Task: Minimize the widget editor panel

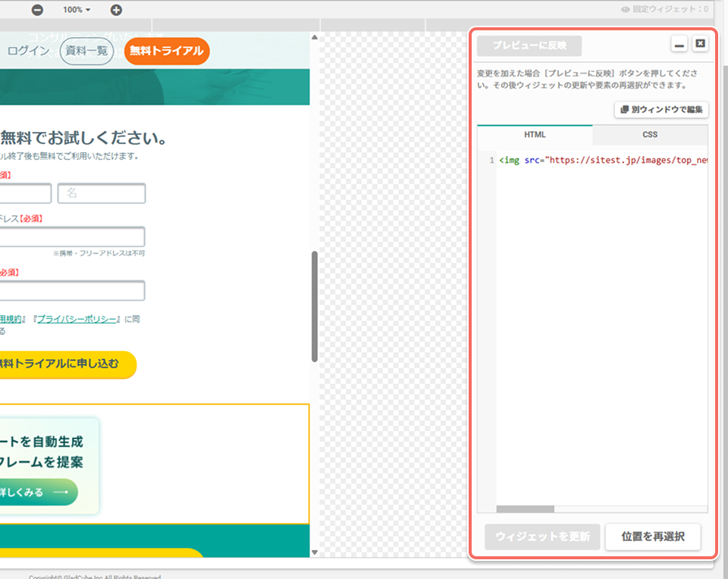Action: (679, 45)
